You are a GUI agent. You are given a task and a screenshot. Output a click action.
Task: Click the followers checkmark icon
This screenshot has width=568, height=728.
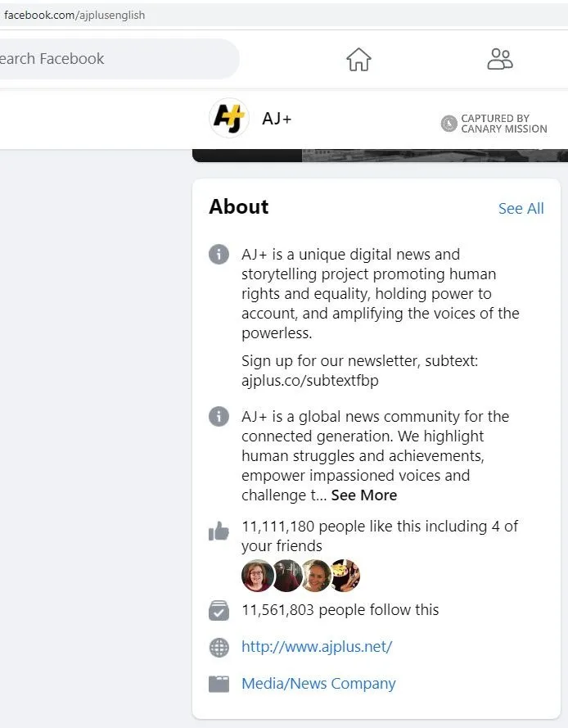[219, 611]
